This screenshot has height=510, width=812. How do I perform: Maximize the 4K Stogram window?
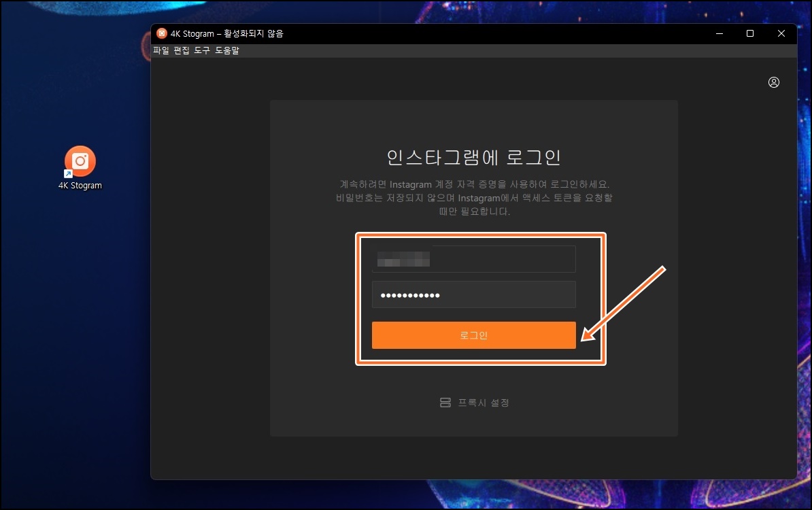(750, 33)
